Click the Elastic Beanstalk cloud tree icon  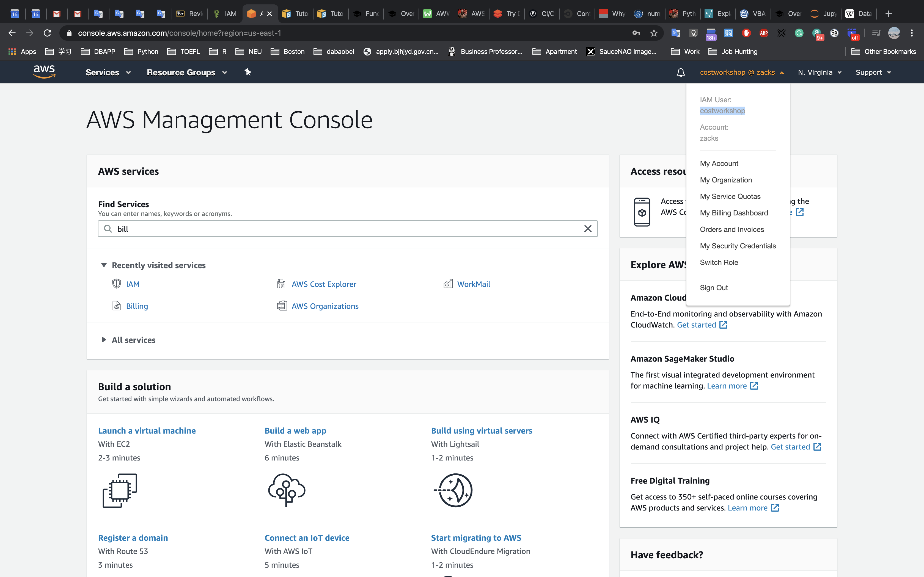(286, 490)
